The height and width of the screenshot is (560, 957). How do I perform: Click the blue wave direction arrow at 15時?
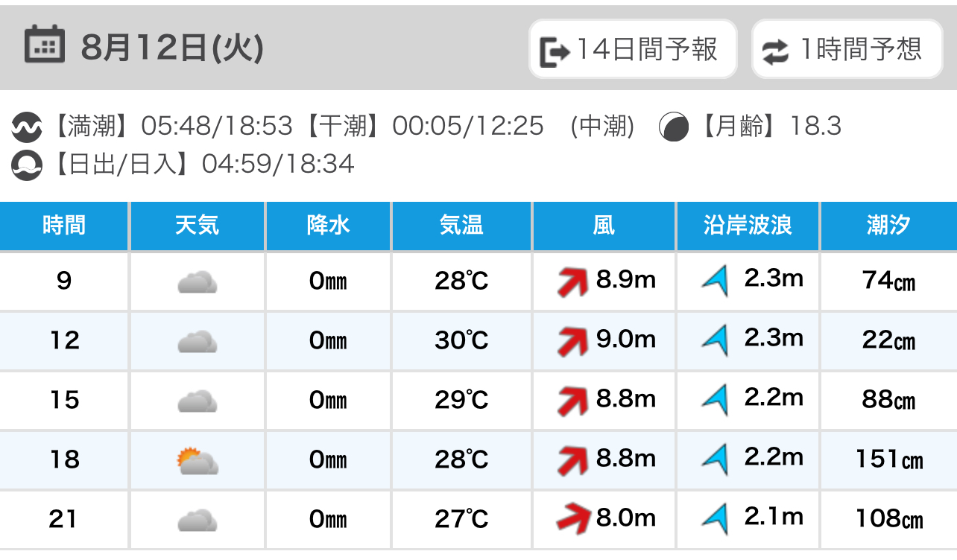tap(715, 400)
